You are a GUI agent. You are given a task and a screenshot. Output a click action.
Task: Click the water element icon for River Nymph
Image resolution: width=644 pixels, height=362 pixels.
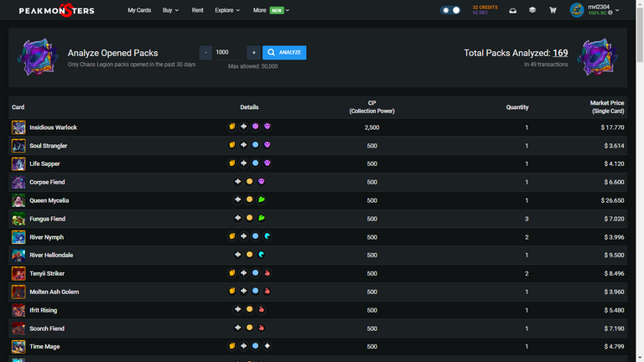(x=267, y=236)
